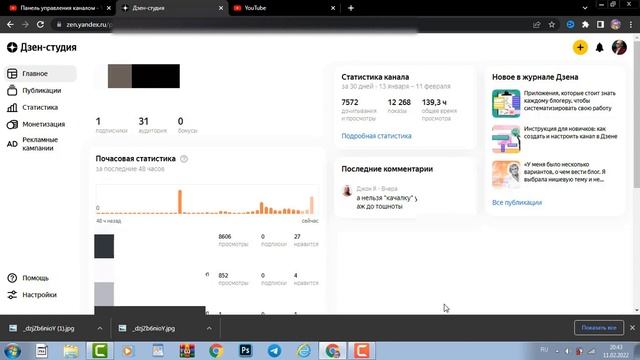
Task: Click the thumbnail of publication with 8606 views
Action: coord(104,246)
